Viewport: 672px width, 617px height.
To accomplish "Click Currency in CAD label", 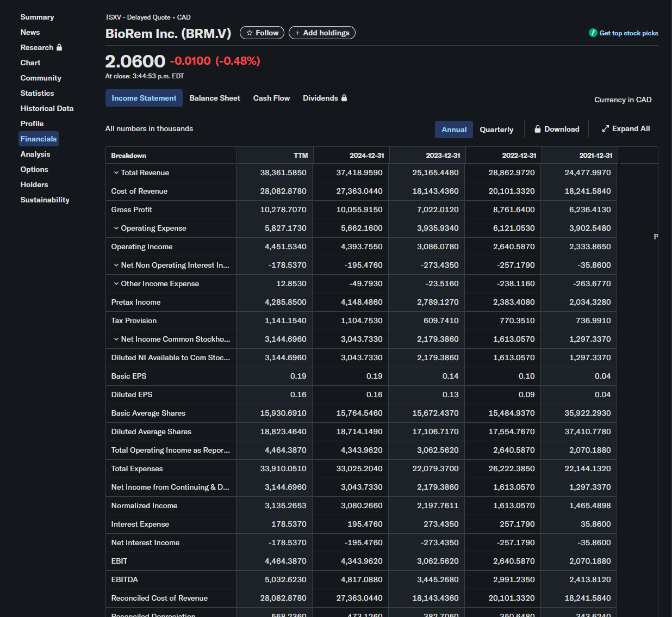I will click(x=623, y=100).
